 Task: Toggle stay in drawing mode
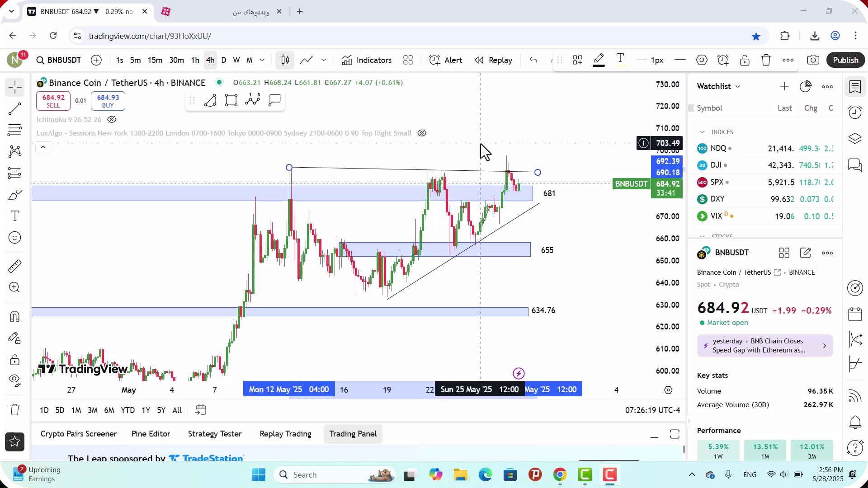tap(15, 338)
